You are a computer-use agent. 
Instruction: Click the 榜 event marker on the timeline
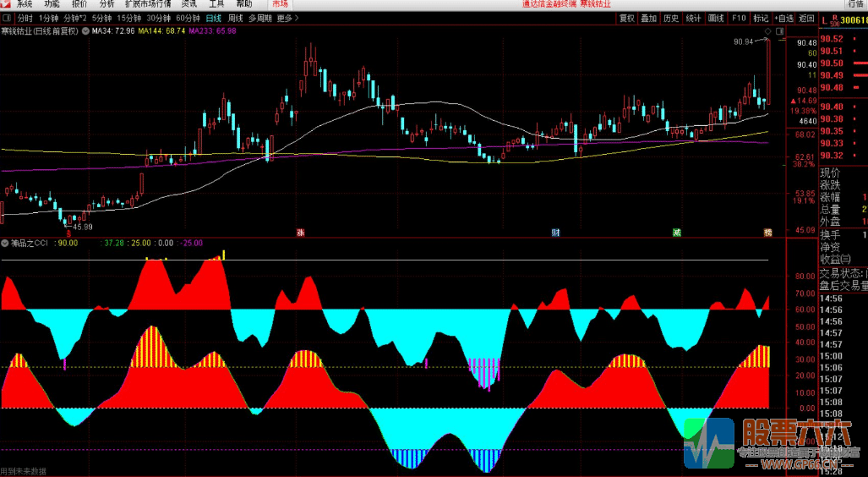tap(767, 233)
